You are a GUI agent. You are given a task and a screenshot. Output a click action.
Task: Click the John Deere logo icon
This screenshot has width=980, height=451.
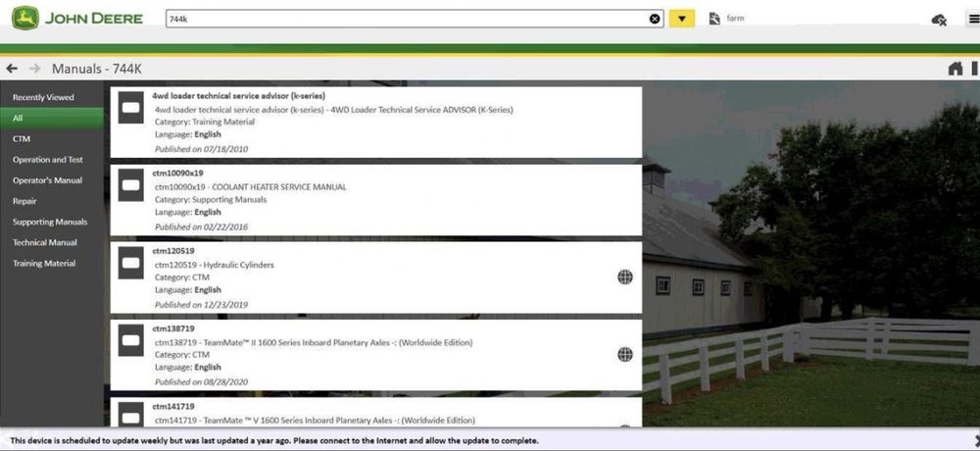click(x=25, y=19)
